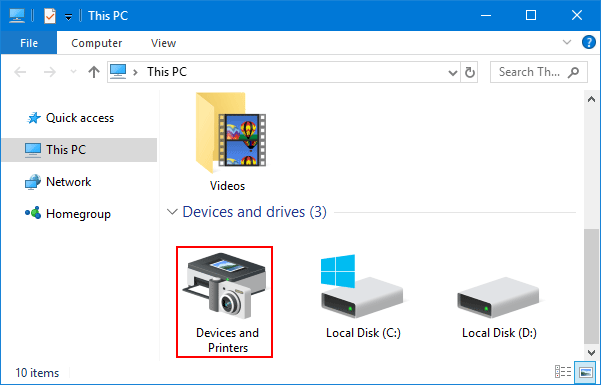Screen dimensions: 601x385
Task: Open the View ribbon tab
Action: (x=164, y=43)
